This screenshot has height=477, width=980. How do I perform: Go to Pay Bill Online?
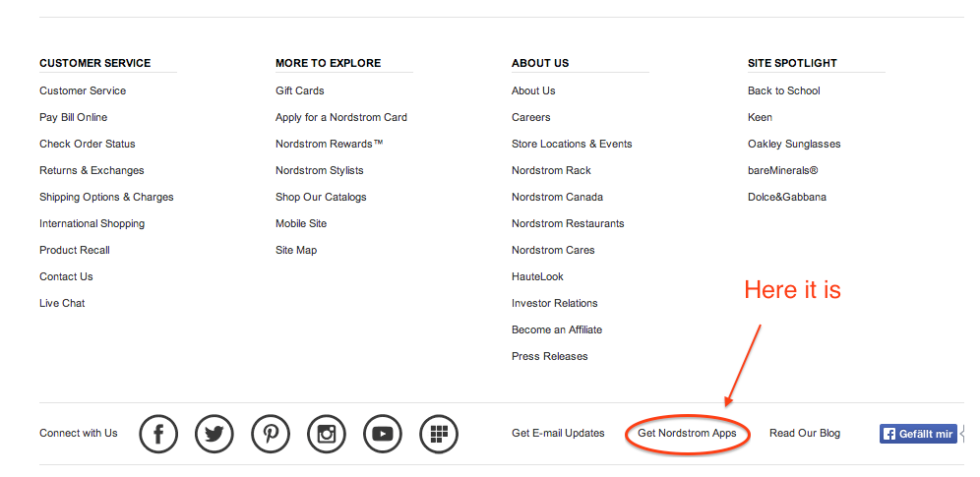coord(74,117)
